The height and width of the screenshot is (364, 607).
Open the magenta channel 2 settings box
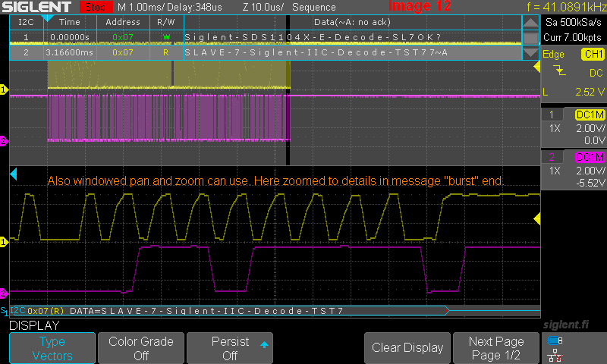(x=574, y=170)
